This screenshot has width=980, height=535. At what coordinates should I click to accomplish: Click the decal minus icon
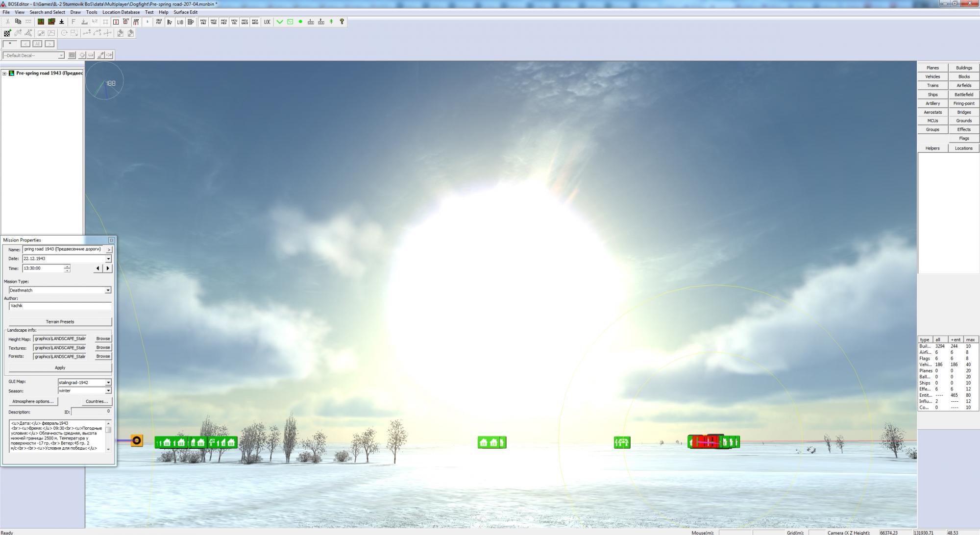pyautogui.click(x=91, y=55)
